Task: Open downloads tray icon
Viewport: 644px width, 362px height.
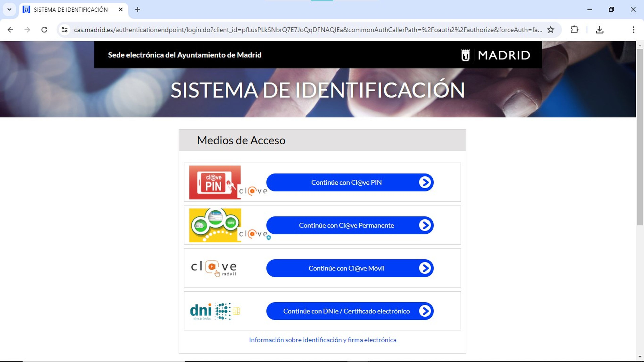Action: point(600,30)
